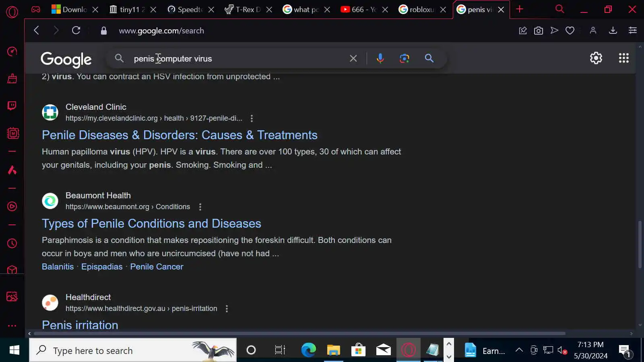
Task: Search open tabs magnifier icon
Action: click(x=559, y=9)
